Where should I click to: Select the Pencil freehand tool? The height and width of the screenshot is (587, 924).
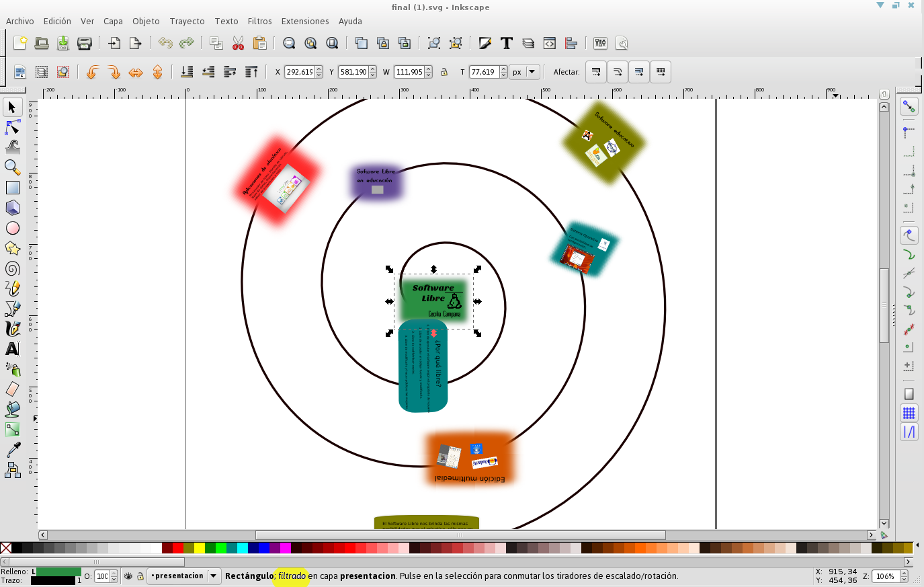click(12, 288)
